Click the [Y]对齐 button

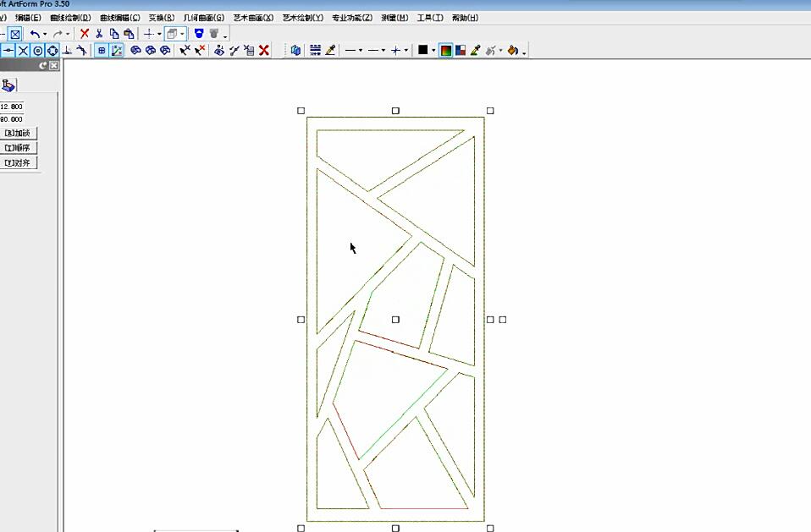19,163
